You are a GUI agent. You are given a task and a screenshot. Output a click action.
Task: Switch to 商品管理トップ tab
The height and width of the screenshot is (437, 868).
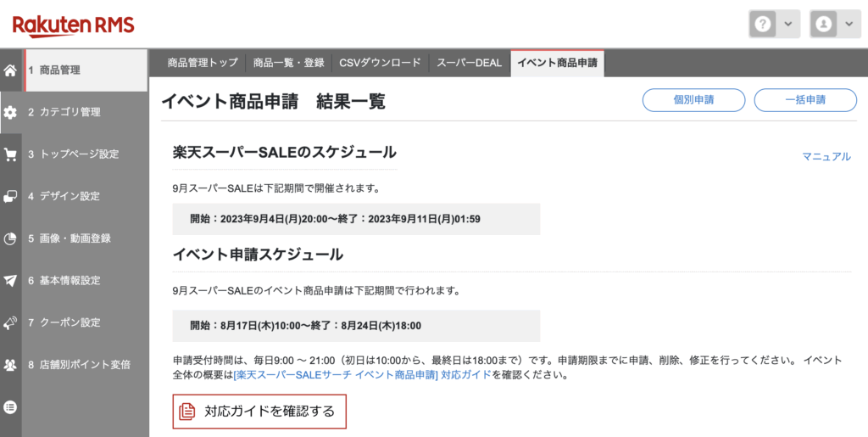click(x=203, y=63)
